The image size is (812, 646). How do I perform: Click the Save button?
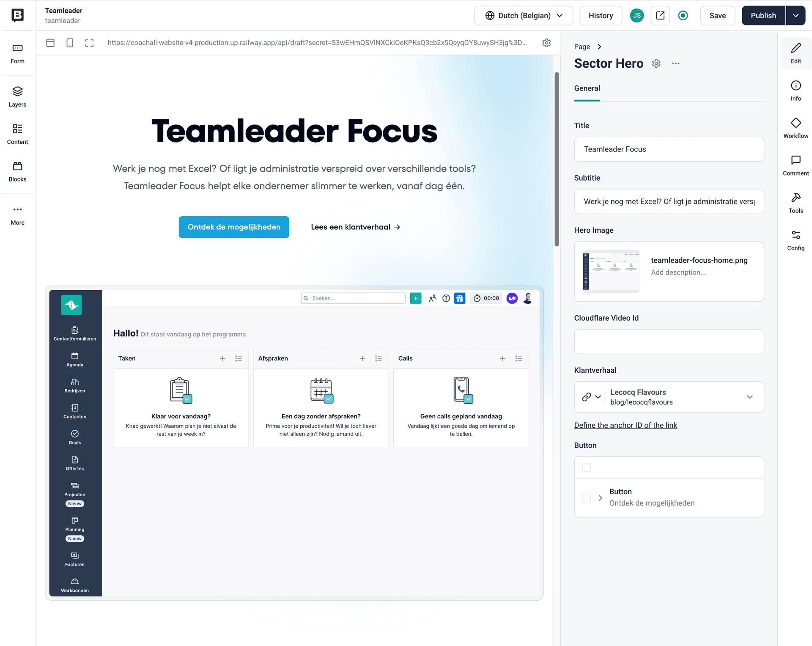(717, 16)
